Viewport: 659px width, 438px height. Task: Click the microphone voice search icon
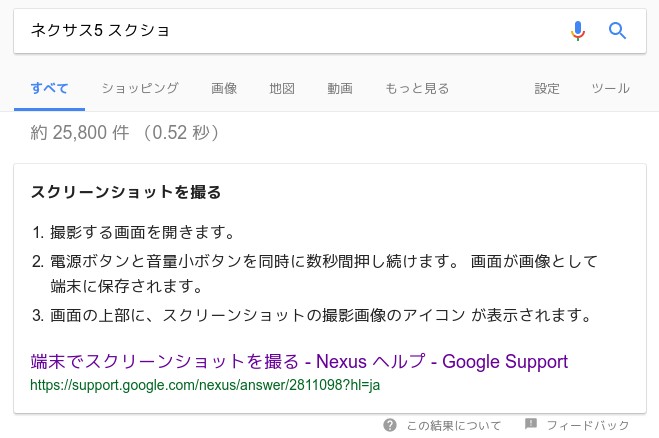tap(578, 31)
